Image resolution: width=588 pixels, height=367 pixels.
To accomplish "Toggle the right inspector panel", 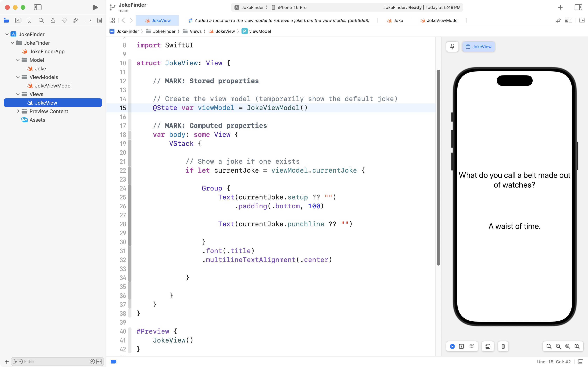I will click(578, 7).
